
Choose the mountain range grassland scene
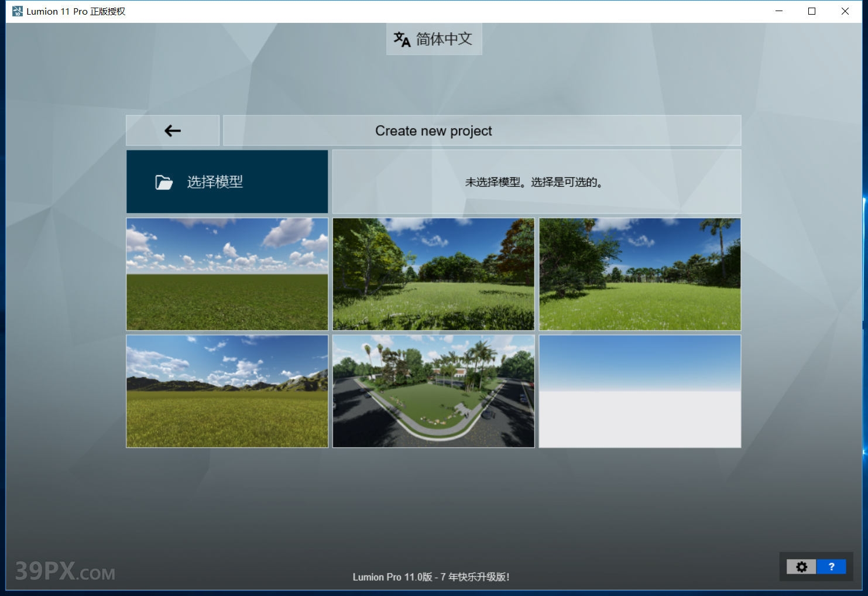(227, 391)
